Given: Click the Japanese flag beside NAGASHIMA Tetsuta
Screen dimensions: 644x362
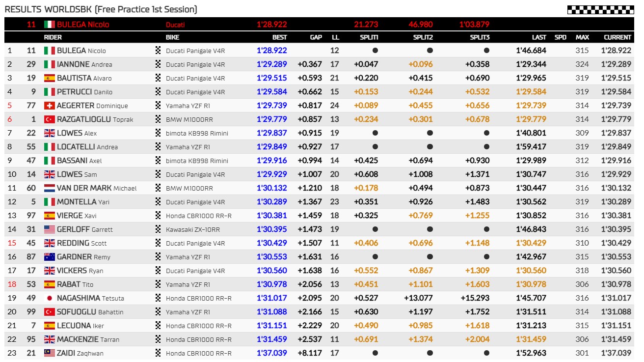Looking at the screenshot, I should [49, 298].
